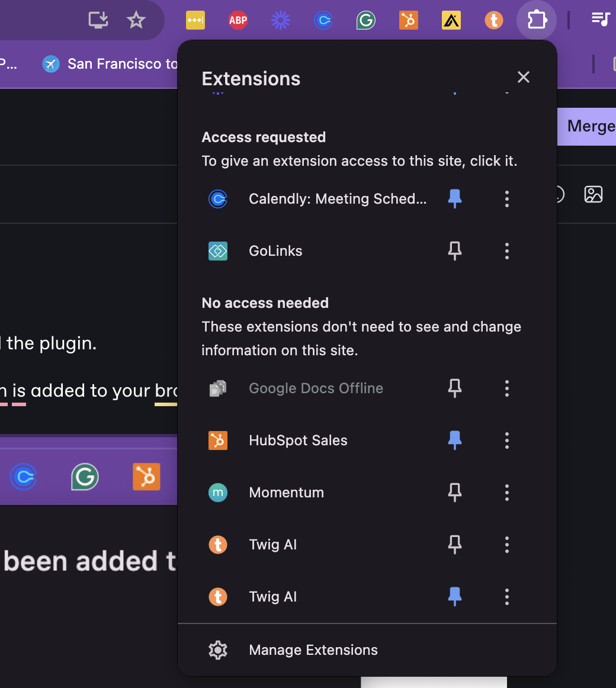Image resolution: width=616 pixels, height=688 pixels.
Task: Click the HubSpot toolbar extension icon
Action: point(409,21)
